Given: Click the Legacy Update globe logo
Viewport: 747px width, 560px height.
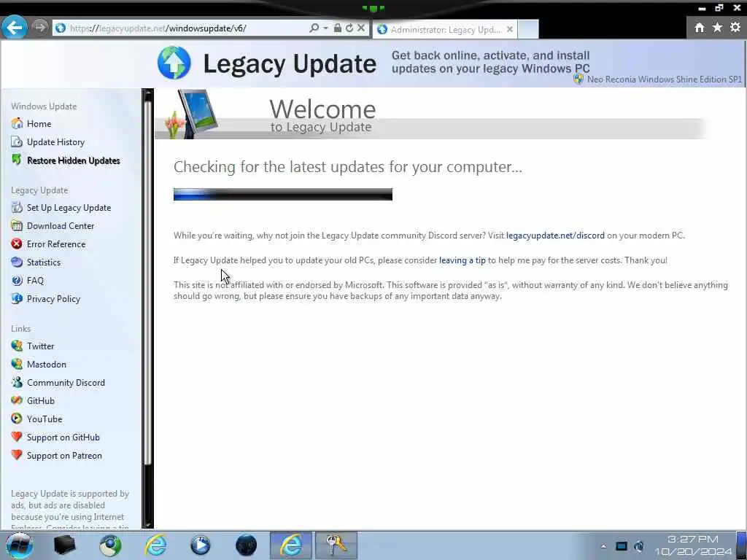Looking at the screenshot, I should 174,63.
